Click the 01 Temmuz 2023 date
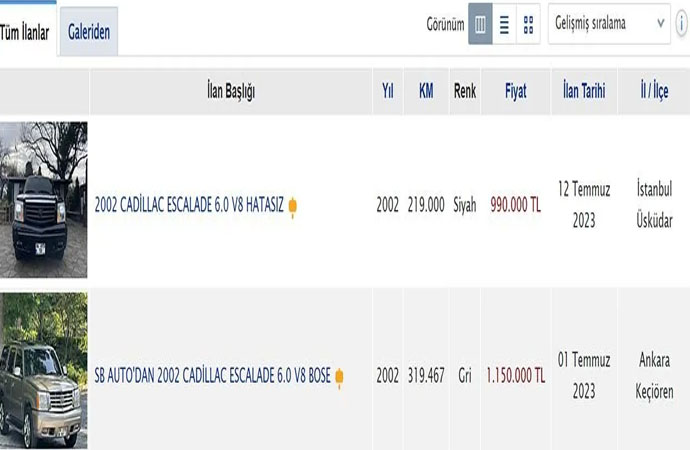The width and height of the screenshot is (690, 450). point(584,376)
